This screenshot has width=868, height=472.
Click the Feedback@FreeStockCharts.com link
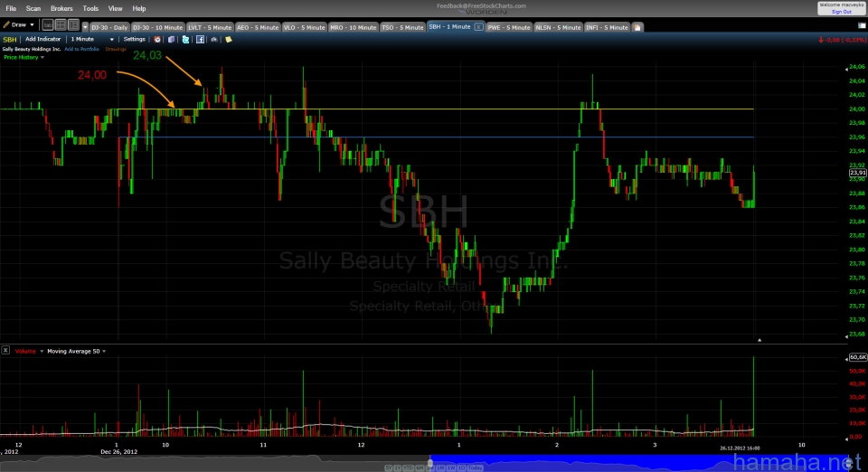pos(481,5)
